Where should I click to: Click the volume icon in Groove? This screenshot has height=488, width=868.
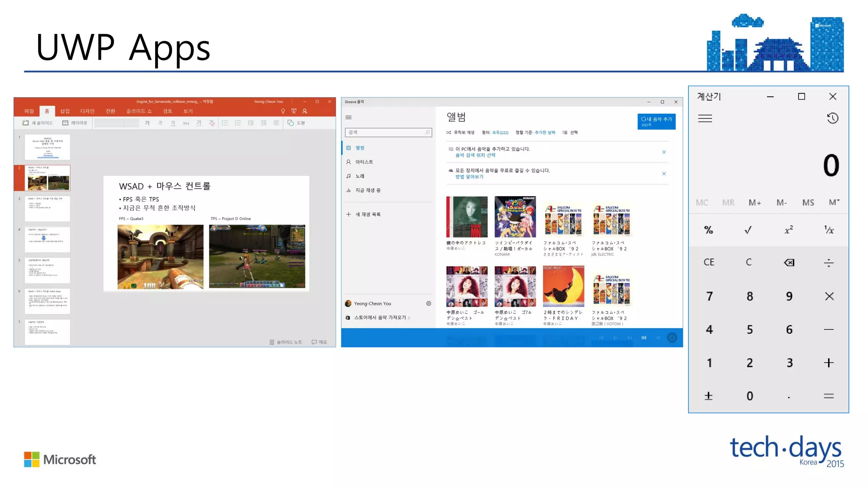[x=644, y=338]
